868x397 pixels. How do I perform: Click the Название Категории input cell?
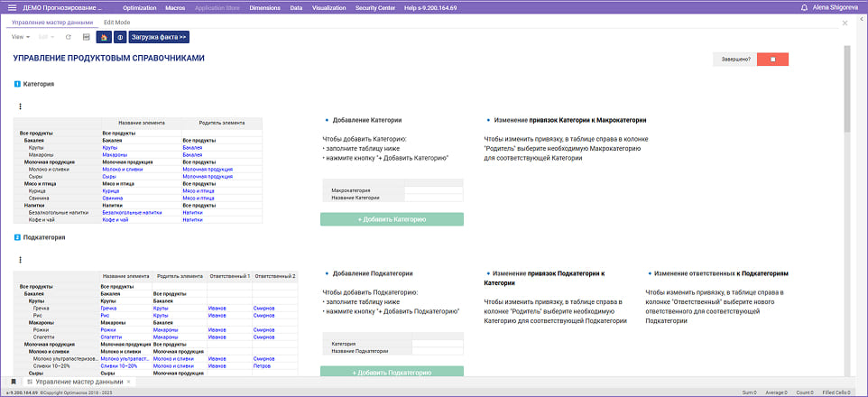433,198
